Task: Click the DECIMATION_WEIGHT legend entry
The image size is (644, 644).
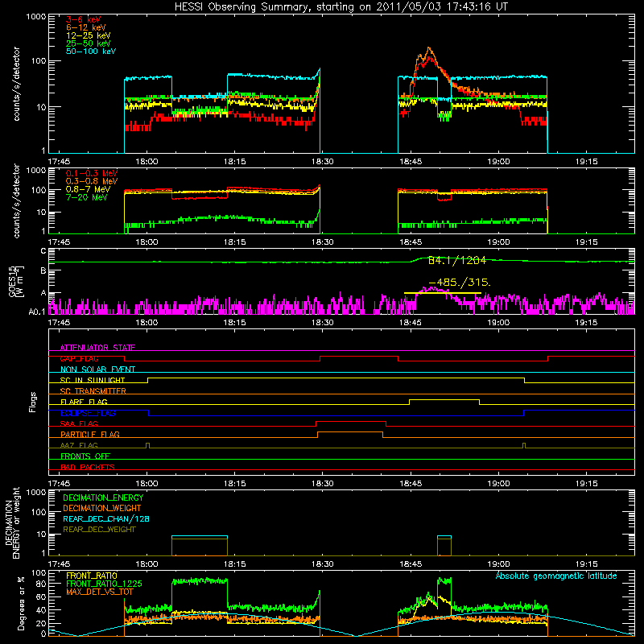Action: point(102,508)
